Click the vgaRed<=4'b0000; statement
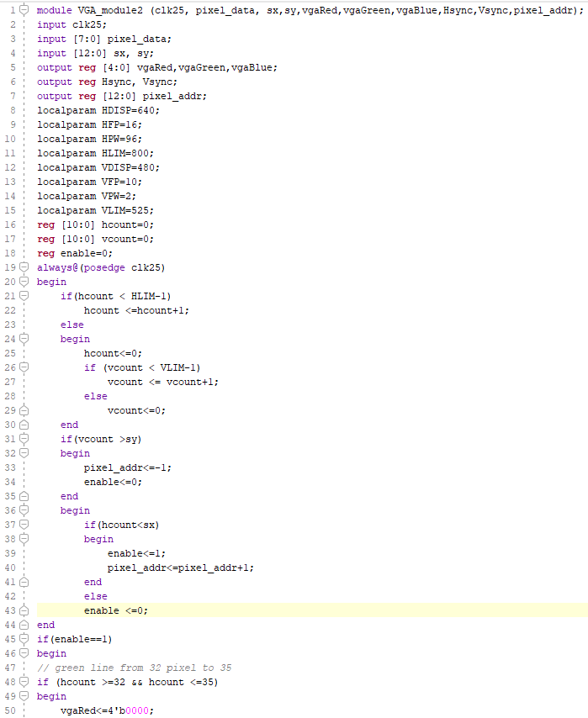Viewport: 588px width, 718px height. pyautogui.click(x=107, y=710)
